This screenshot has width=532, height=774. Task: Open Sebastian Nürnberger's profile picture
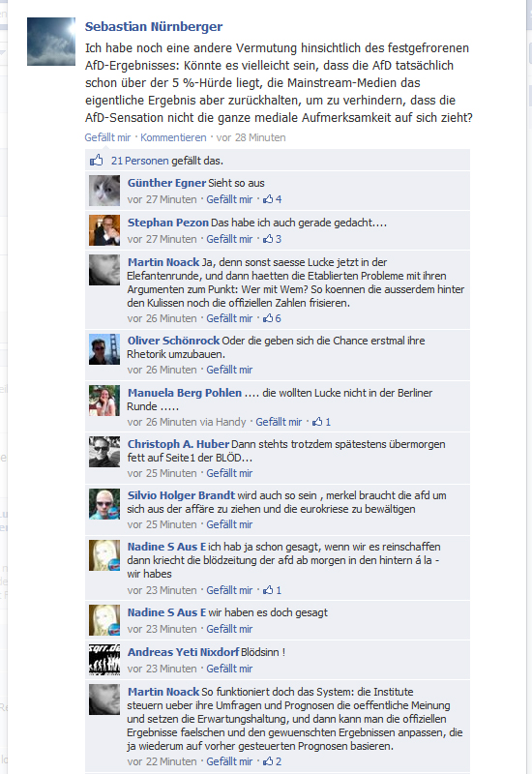(51, 42)
